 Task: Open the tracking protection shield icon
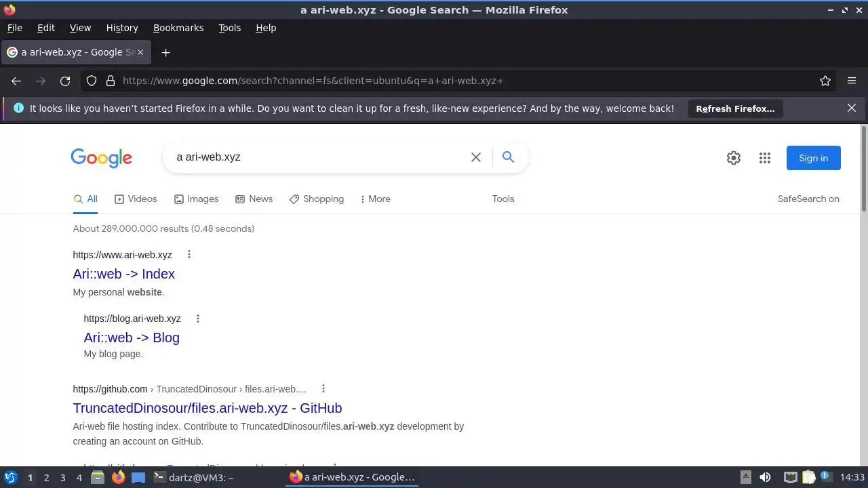(92, 81)
